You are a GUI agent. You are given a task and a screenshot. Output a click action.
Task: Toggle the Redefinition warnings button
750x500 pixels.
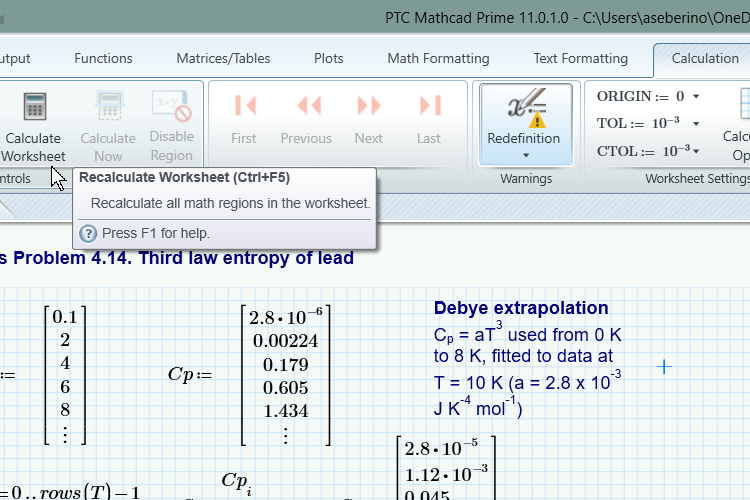click(x=525, y=113)
